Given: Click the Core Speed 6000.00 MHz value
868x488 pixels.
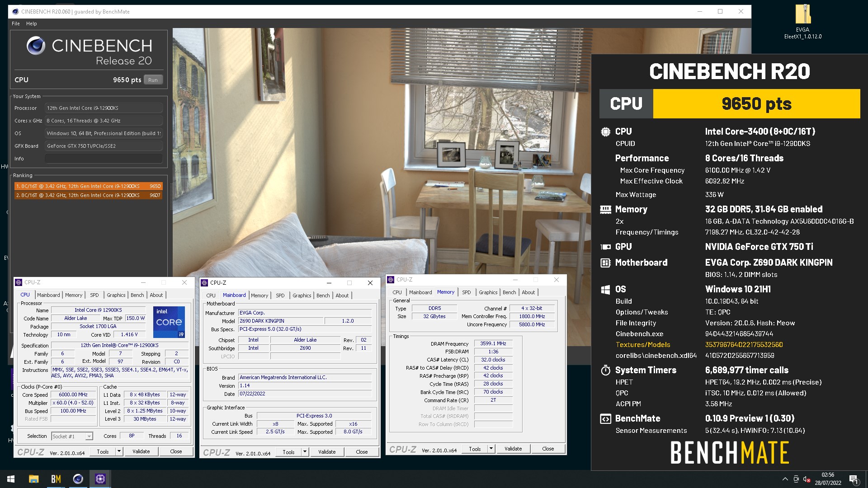Looking at the screenshot, I should pyautogui.click(x=73, y=394).
